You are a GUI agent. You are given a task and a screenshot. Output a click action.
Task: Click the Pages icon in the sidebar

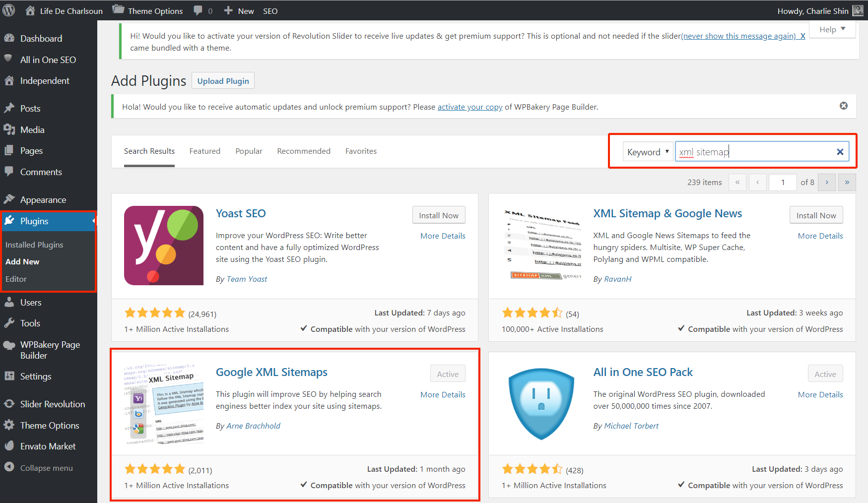pos(9,150)
